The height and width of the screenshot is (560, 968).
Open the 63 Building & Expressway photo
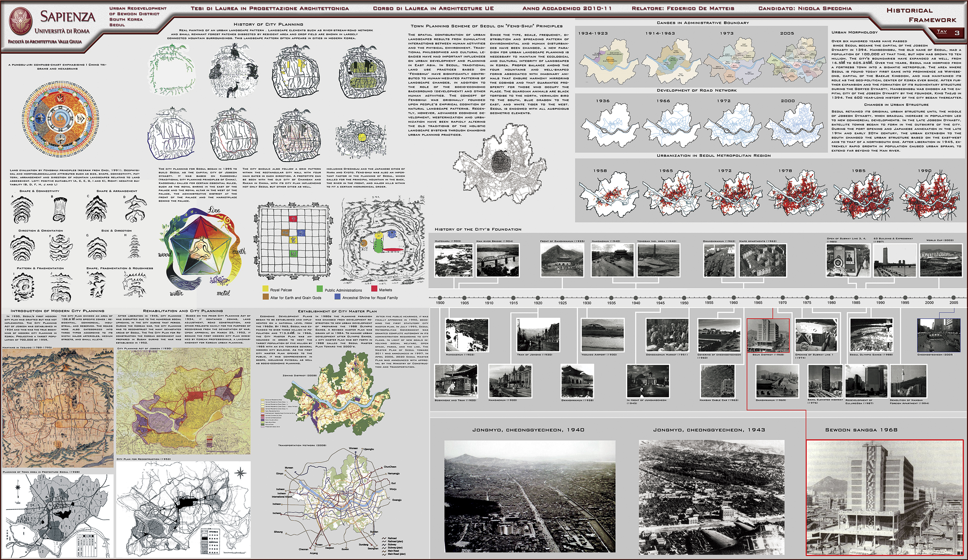894,260
